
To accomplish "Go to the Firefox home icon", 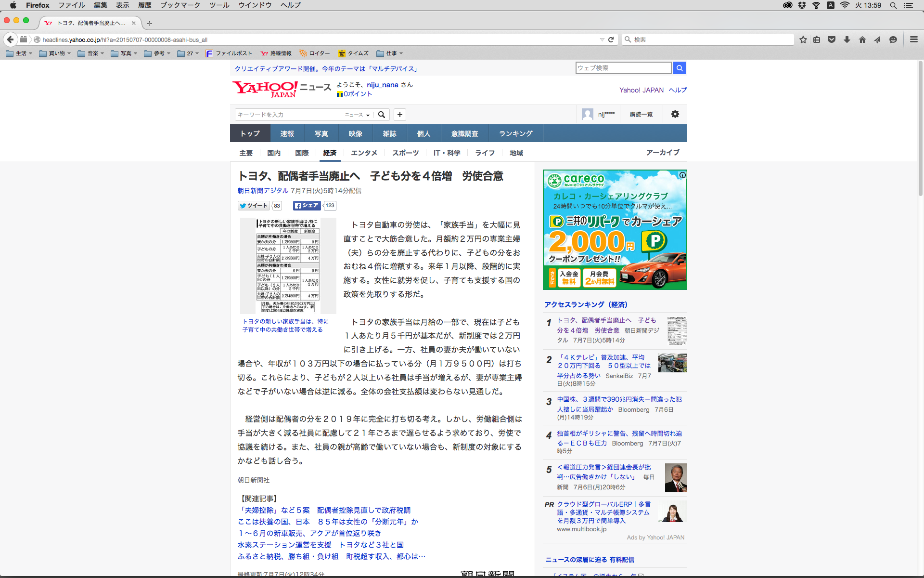I will pyautogui.click(x=862, y=39).
